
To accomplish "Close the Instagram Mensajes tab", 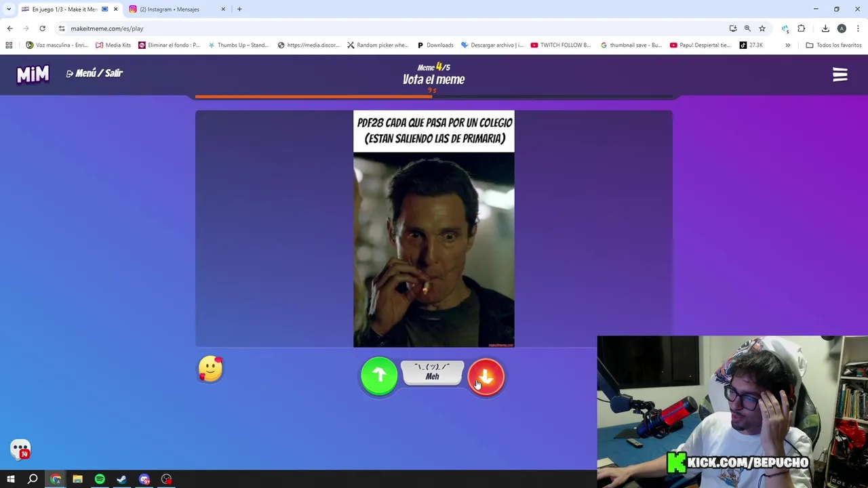I will [x=223, y=9].
